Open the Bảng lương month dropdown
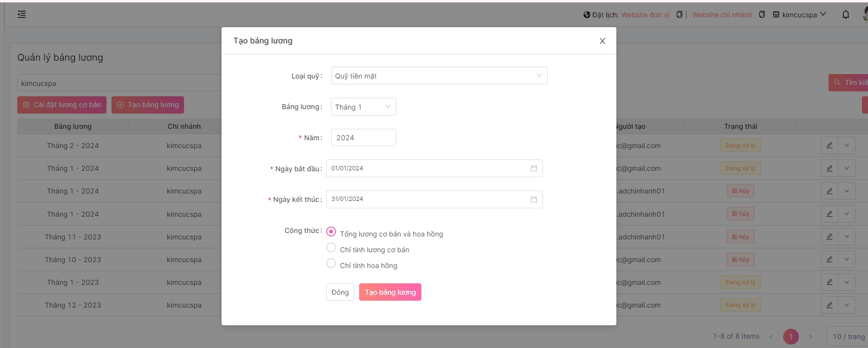The width and height of the screenshot is (868, 348). click(x=363, y=107)
